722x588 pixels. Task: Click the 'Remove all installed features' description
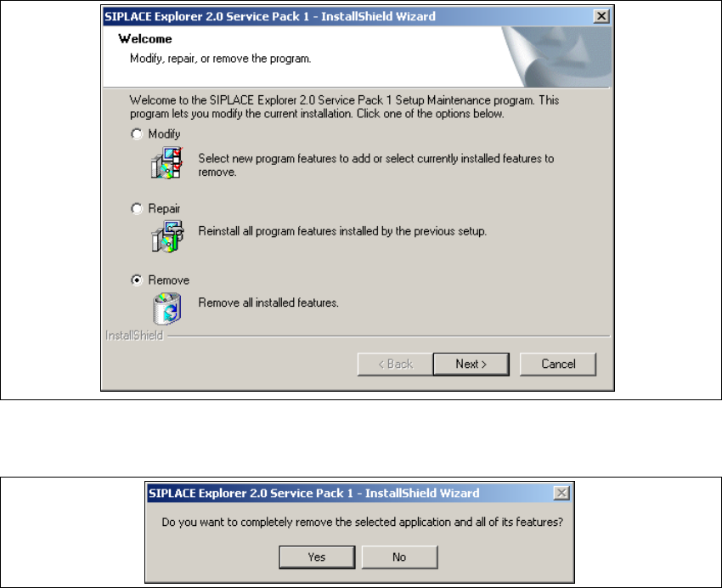tap(268, 303)
